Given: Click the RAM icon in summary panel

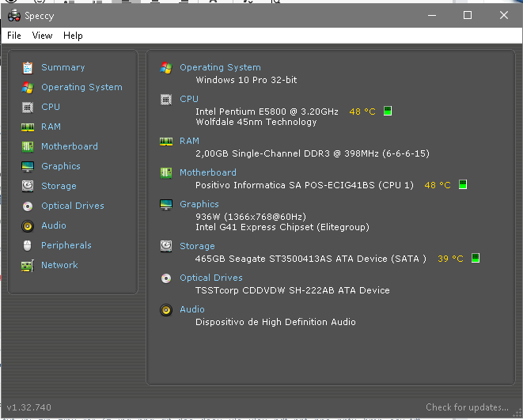Looking at the screenshot, I should click(166, 142).
